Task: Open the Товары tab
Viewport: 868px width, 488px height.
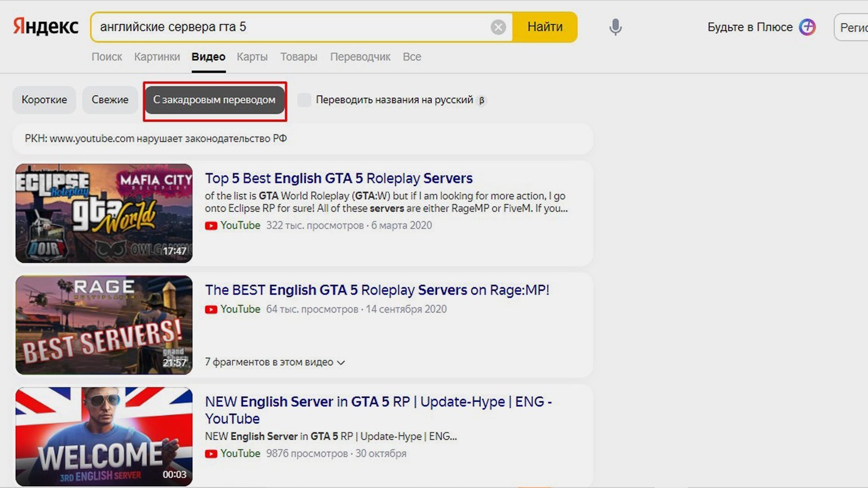Action: [299, 57]
